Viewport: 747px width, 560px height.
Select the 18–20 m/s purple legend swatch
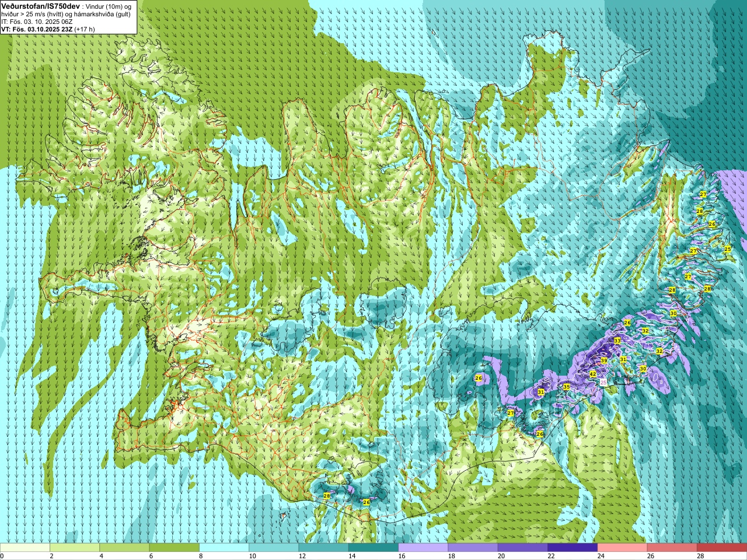click(473, 548)
